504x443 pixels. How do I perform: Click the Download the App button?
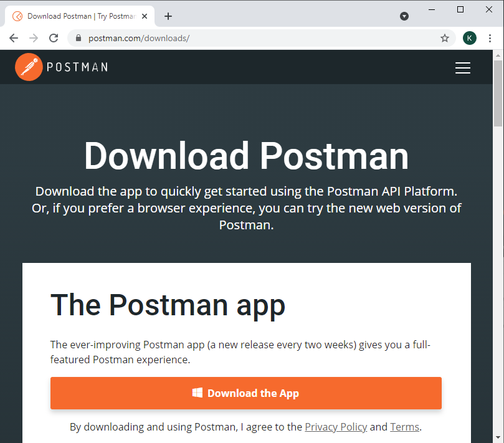[x=245, y=393]
